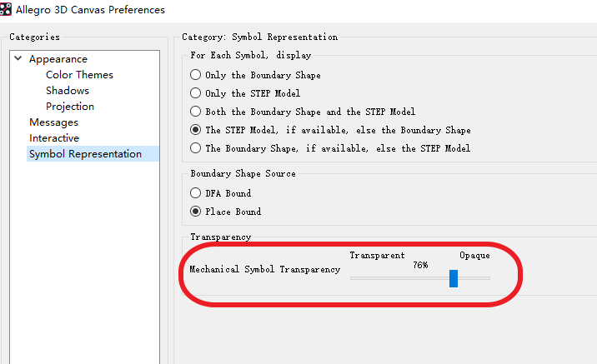Open the Shadows category
The height and width of the screenshot is (364, 597).
68,91
